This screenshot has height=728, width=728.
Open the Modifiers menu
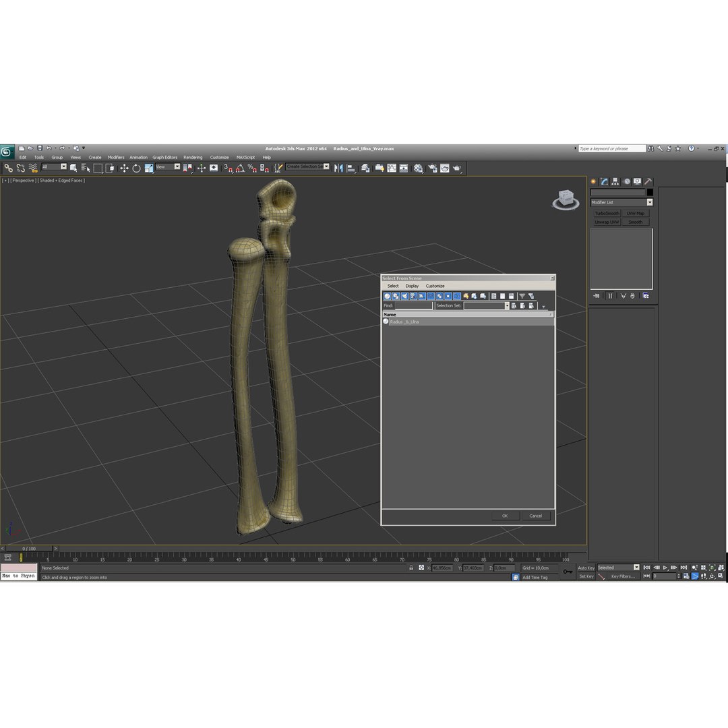[x=116, y=157]
